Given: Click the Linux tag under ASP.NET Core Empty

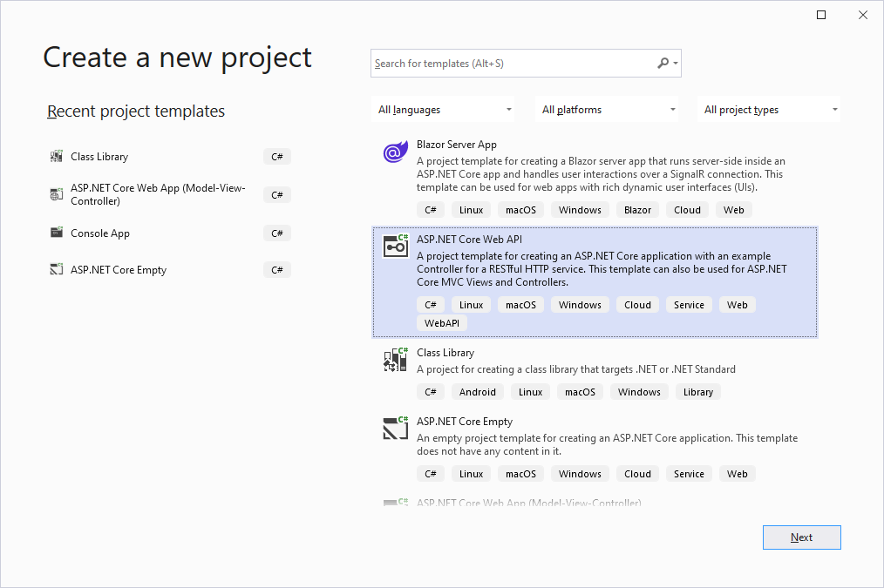Looking at the screenshot, I should tap(471, 474).
